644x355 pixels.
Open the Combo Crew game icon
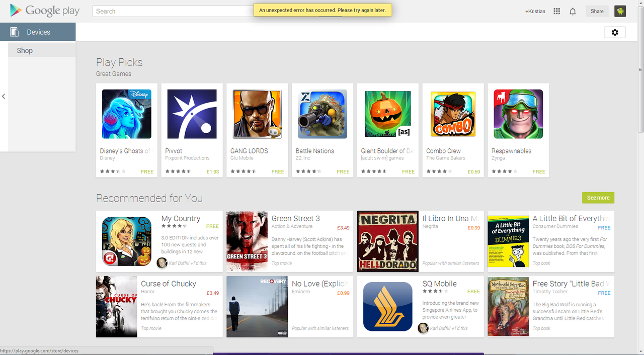pyautogui.click(x=453, y=114)
